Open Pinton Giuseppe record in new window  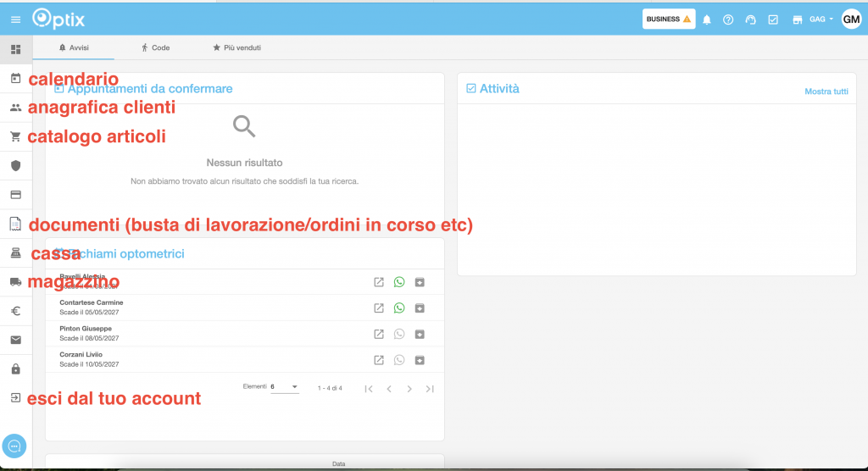coord(379,334)
